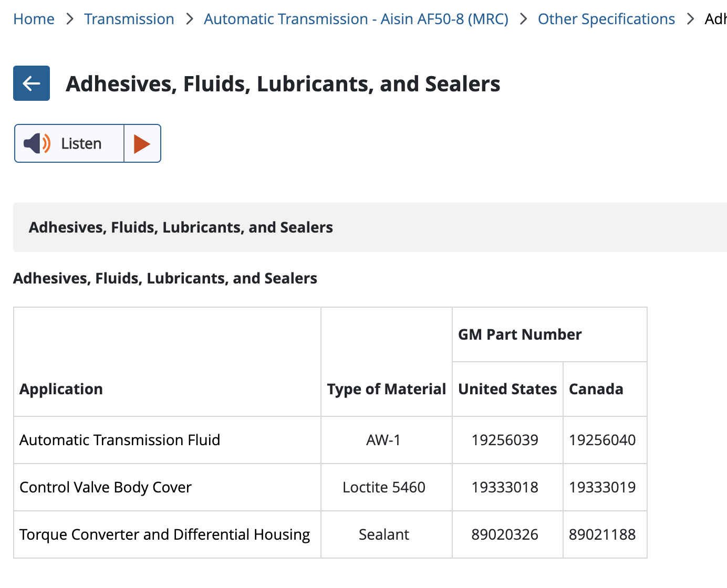727x588 pixels.
Task: Select US part number 19256039
Action: point(504,440)
